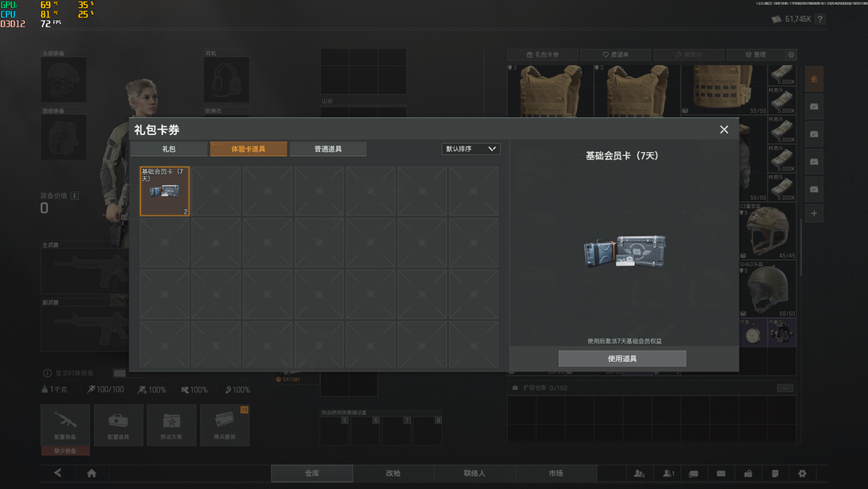Click the 整理 sort button

pos(755,55)
